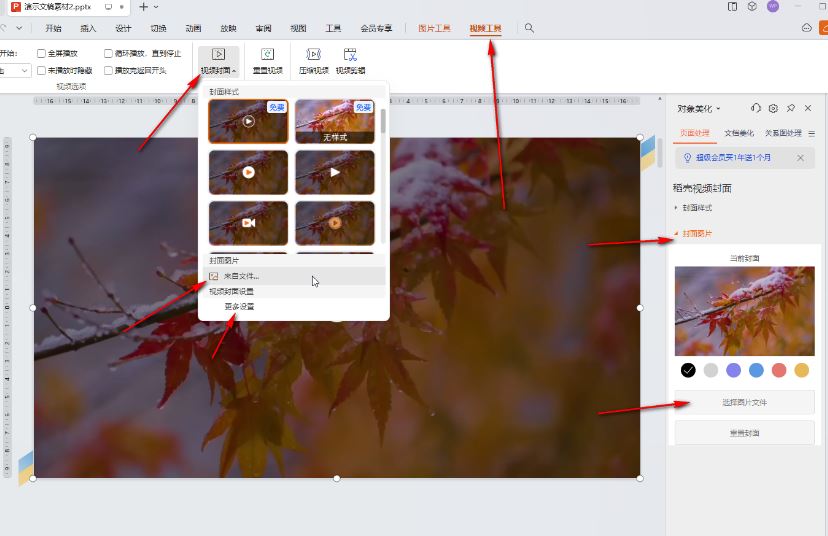Click the search magnifier icon in the ribbon

pyautogui.click(x=529, y=28)
